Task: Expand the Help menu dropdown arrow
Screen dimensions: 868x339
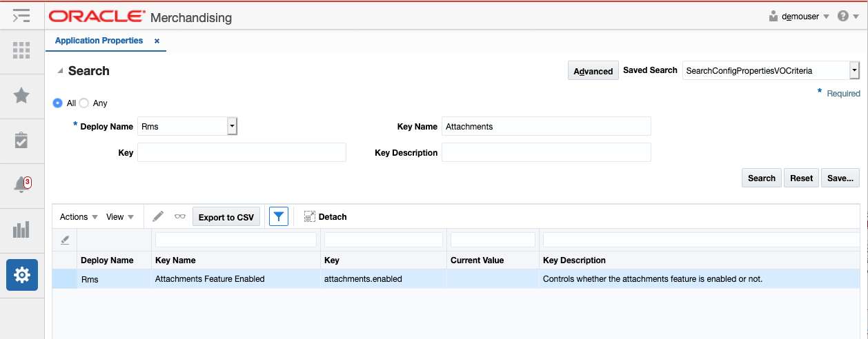Action: tap(856, 17)
